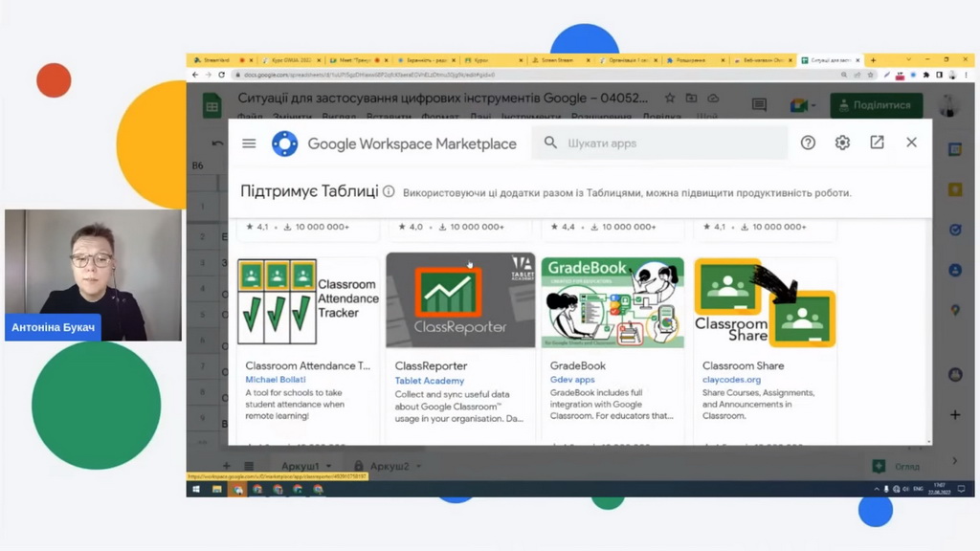Click the Classroom Attendance T... card title
Viewport: 980px width, 551px height.
point(307,365)
